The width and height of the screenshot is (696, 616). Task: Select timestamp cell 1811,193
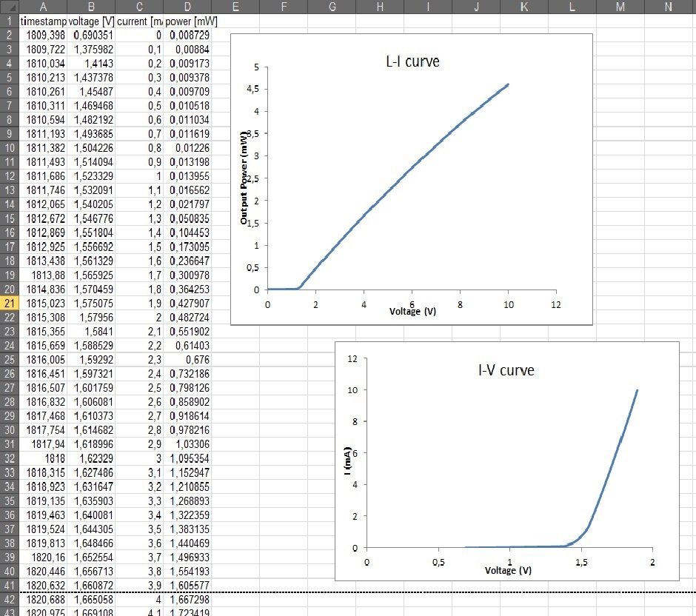point(43,134)
